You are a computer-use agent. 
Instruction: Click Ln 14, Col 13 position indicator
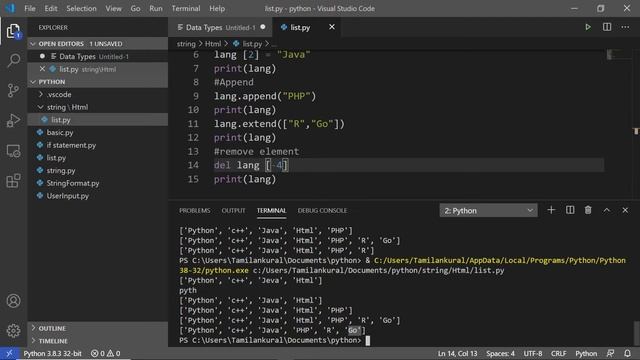point(457,353)
